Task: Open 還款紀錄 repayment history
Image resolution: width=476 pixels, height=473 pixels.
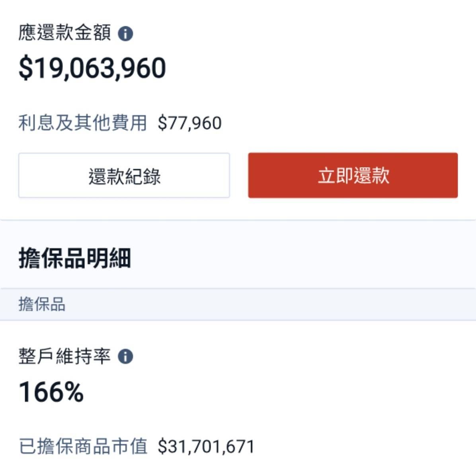Action: (124, 176)
